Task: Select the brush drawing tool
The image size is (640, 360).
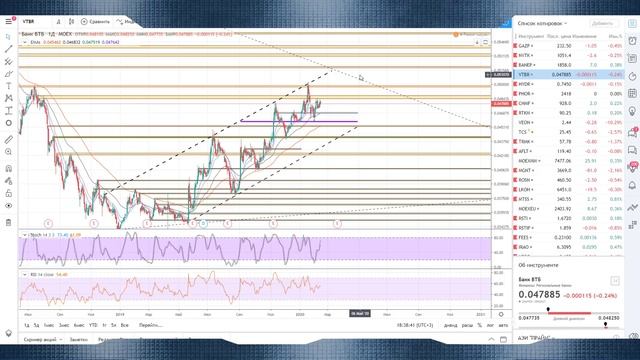Action: tap(9, 74)
